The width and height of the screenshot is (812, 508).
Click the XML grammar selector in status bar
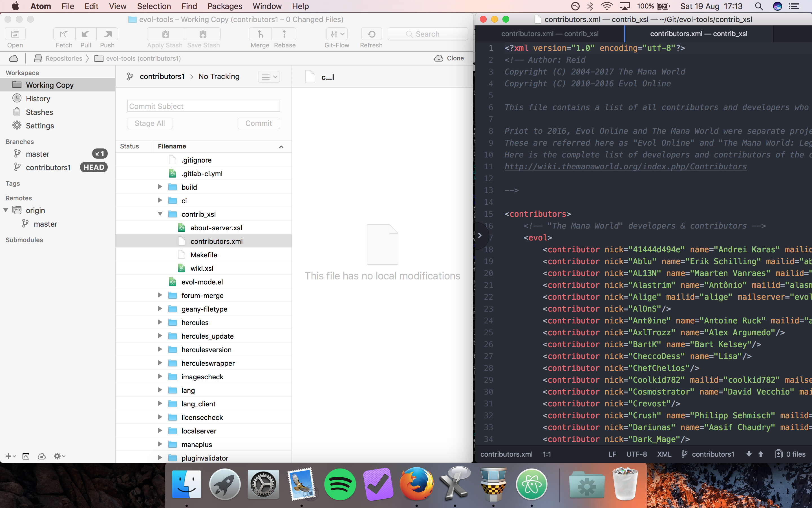click(664, 454)
